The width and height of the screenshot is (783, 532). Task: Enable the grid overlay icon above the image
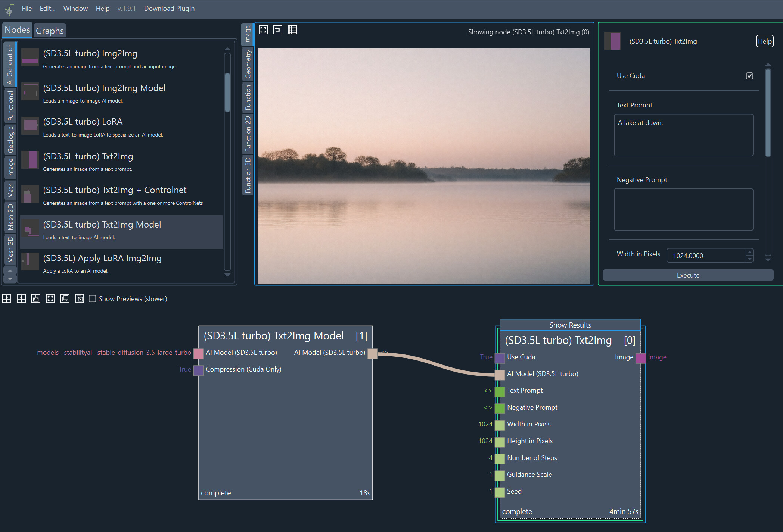[x=293, y=30]
